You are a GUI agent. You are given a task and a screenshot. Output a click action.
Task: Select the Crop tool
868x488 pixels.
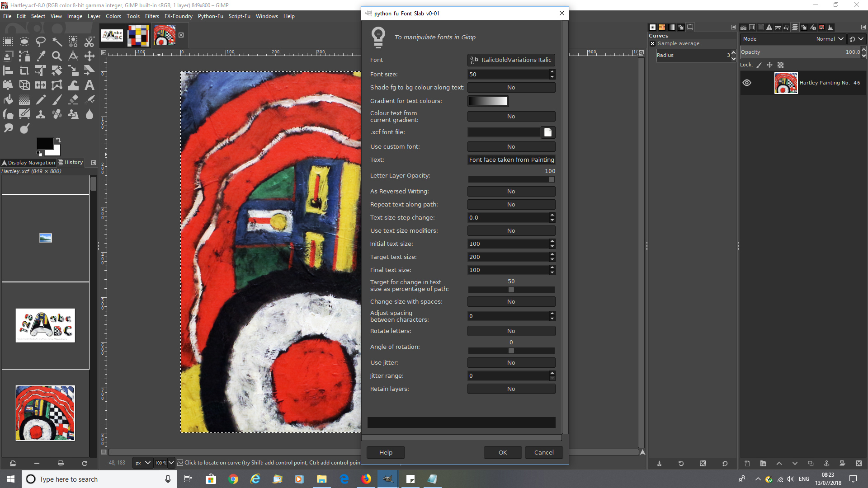pos(24,70)
